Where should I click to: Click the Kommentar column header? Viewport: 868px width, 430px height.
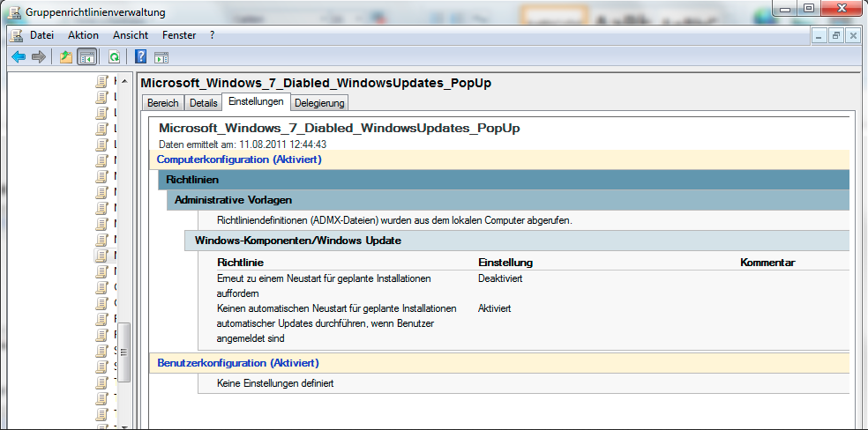coord(767,262)
